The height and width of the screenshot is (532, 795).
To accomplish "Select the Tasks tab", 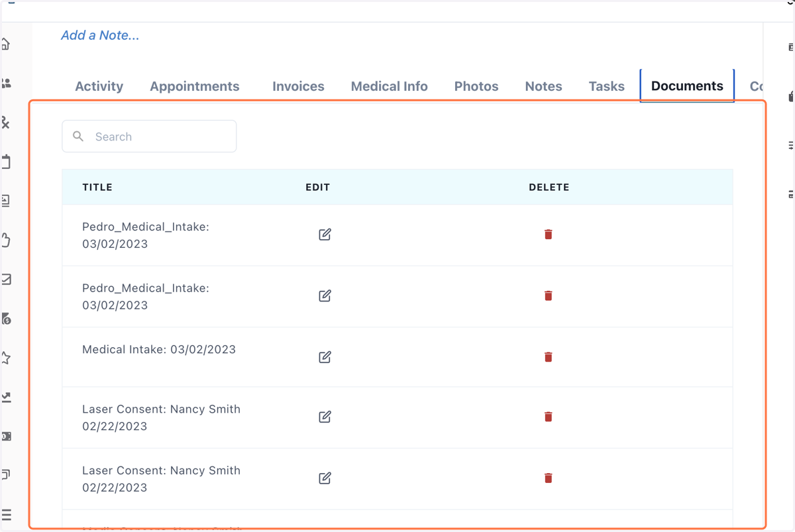I will click(x=607, y=86).
